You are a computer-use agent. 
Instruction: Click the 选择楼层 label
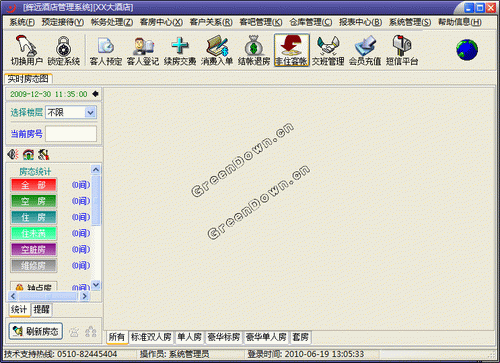(x=27, y=112)
